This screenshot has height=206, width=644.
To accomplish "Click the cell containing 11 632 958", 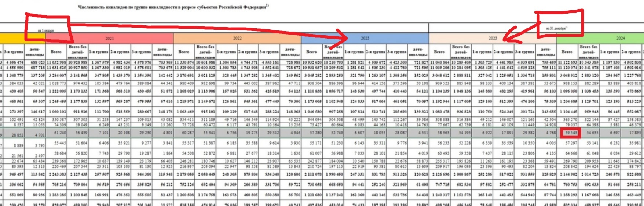I will [56, 62].
